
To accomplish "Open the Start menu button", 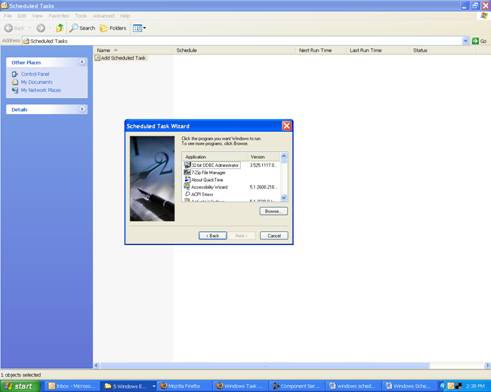I will [20, 386].
